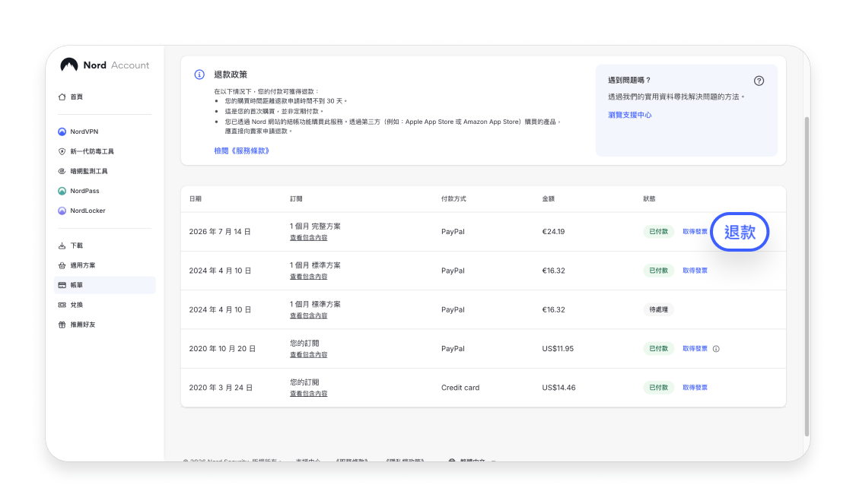Screen dimensions: 856x504
Task: Click the amount €24.19
Action: pos(553,231)
